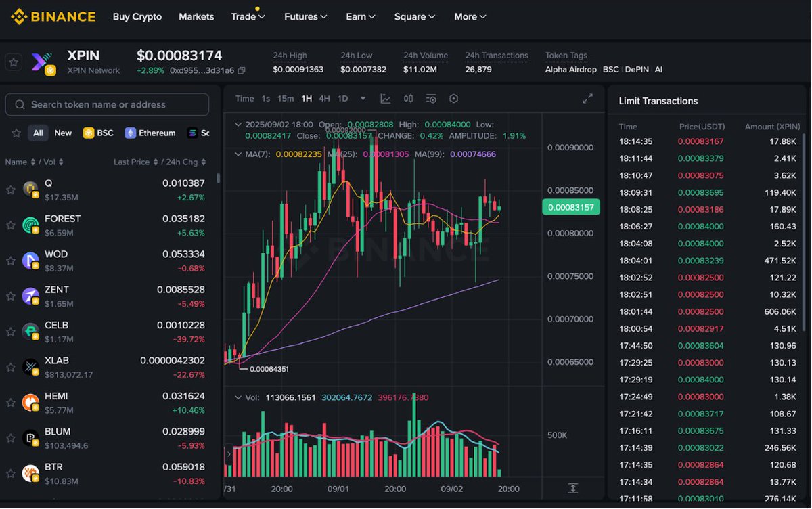Click the Solana chain icon filter
This screenshot has width=812, height=509.
click(193, 133)
